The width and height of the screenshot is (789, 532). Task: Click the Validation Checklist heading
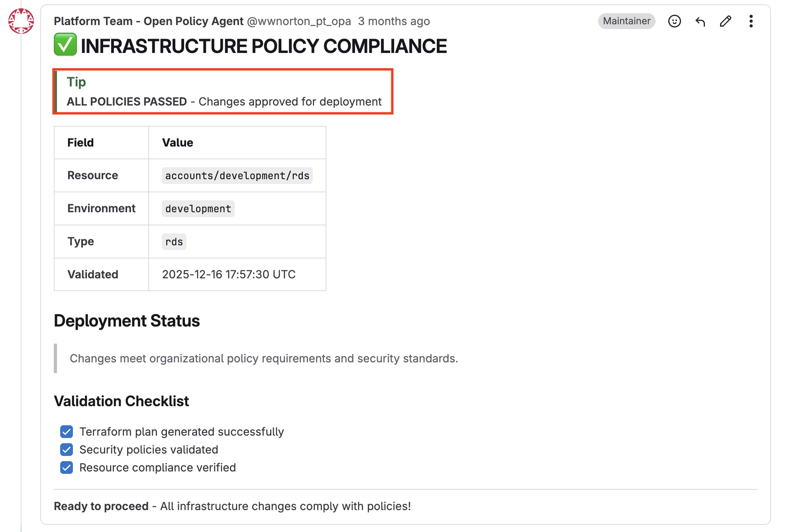point(121,401)
